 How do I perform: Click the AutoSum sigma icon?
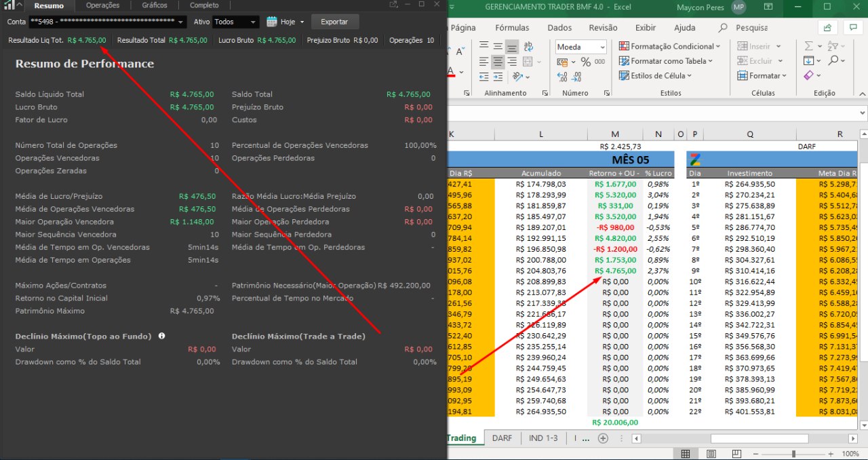click(x=808, y=46)
